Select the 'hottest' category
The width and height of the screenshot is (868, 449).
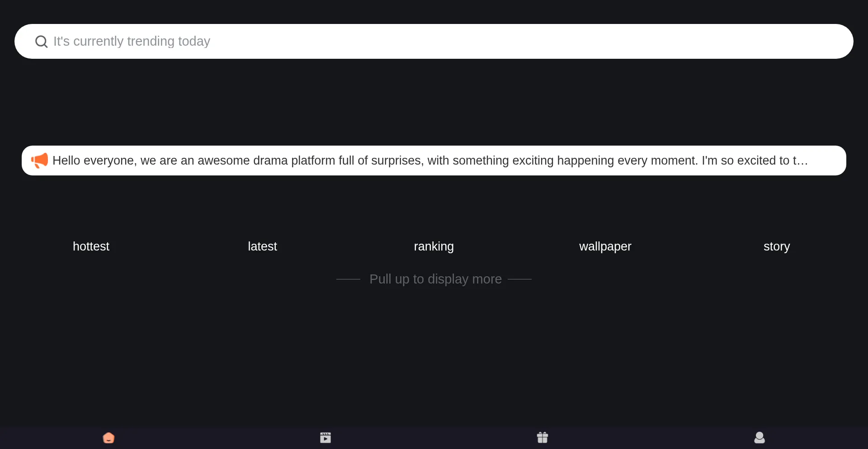click(x=91, y=246)
